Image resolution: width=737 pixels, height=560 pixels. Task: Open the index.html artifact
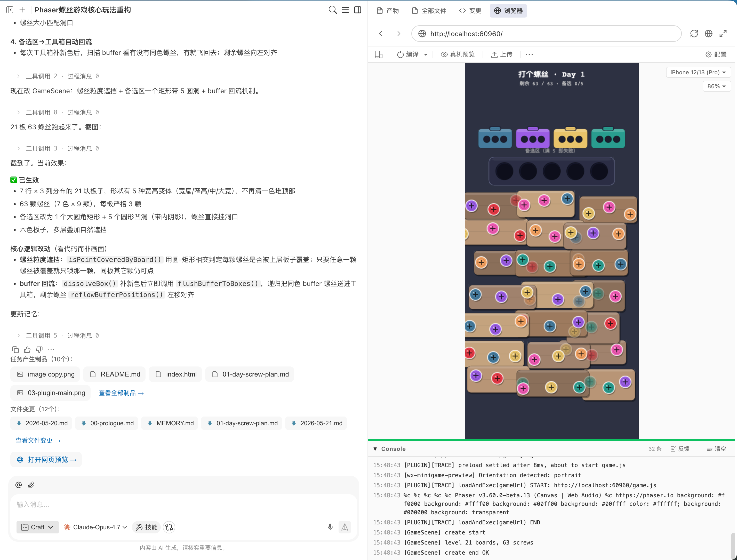pyautogui.click(x=176, y=374)
